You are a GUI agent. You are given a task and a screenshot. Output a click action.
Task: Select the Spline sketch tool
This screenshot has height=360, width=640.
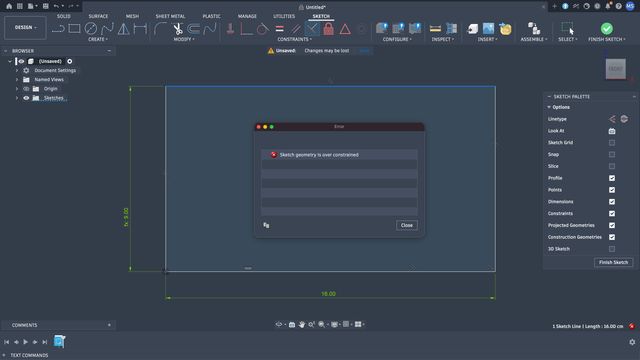point(107,29)
